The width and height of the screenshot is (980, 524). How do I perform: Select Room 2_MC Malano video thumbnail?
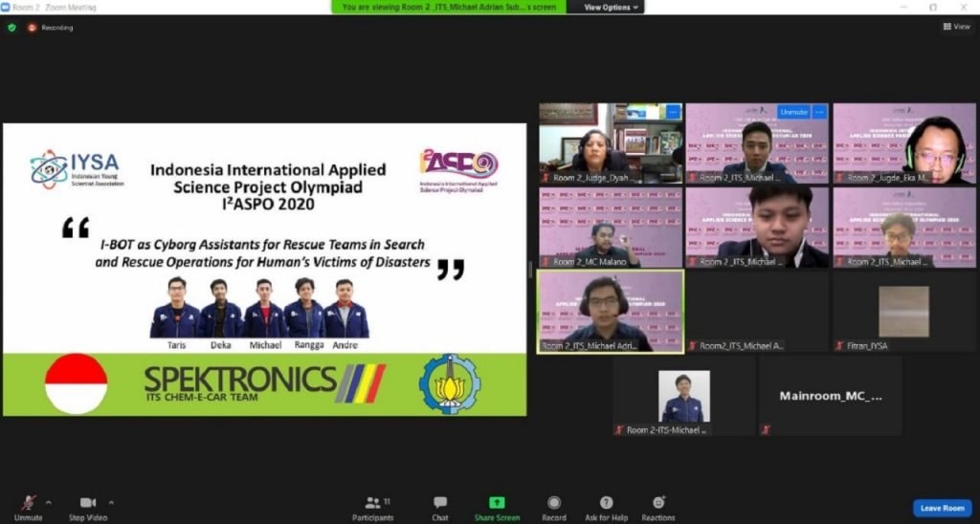pyautogui.click(x=611, y=228)
